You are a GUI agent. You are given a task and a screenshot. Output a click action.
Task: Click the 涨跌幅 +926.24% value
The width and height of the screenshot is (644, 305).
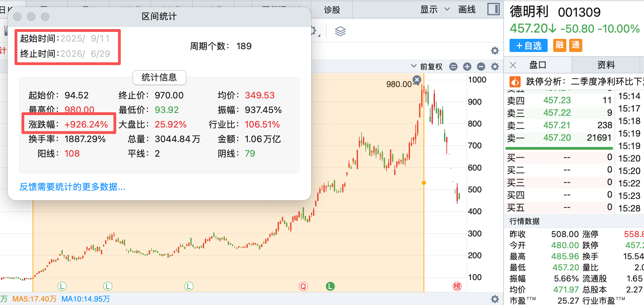click(x=86, y=124)
